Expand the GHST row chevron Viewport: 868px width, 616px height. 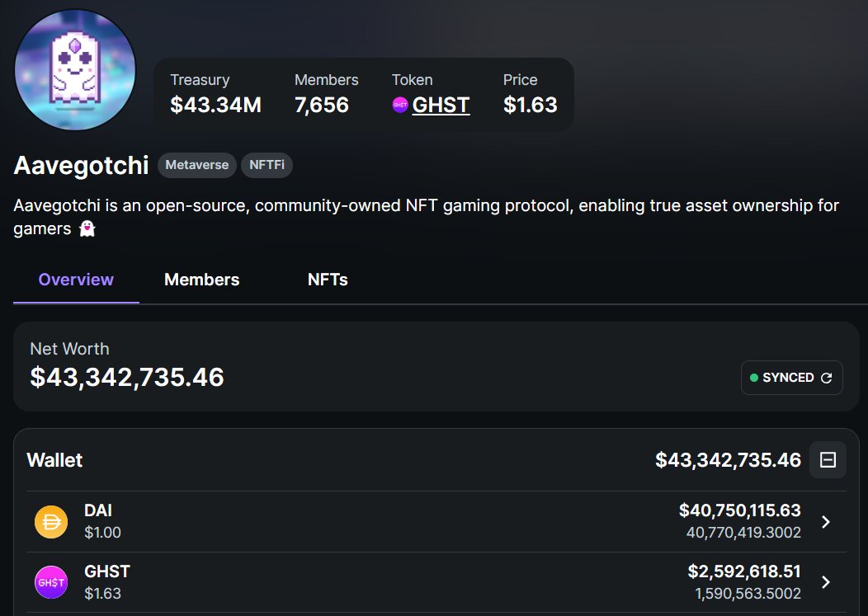[826, 582]
